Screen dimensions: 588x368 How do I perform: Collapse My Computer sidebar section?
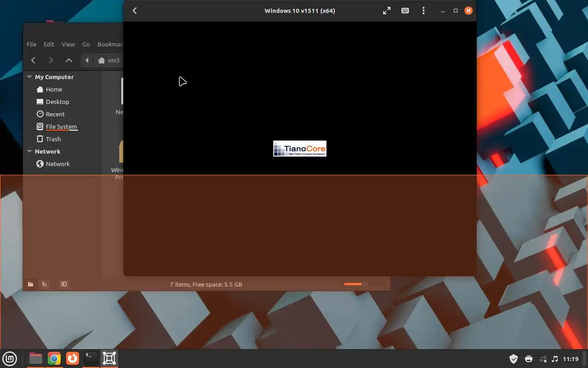coord(29,77)
